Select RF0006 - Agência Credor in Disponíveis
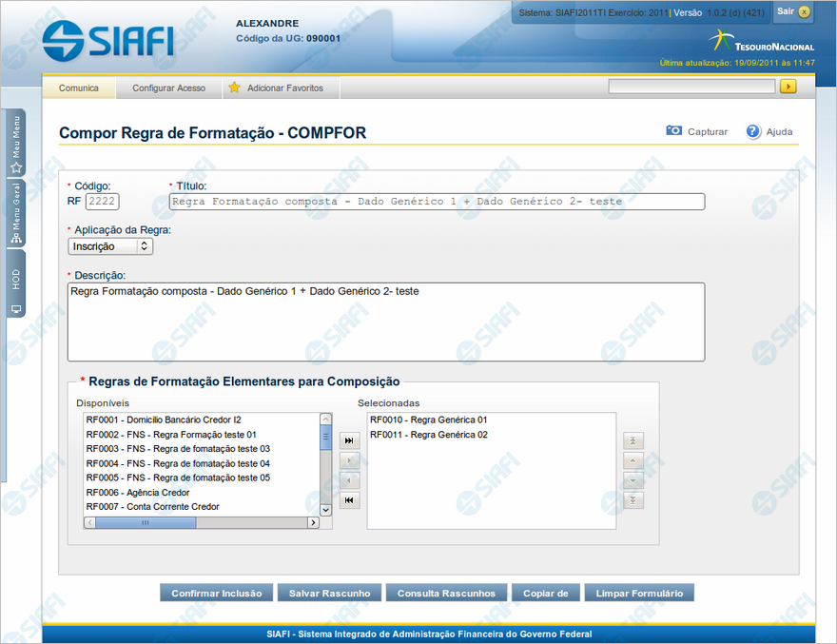The image size is (837, 644). point(138,493)
